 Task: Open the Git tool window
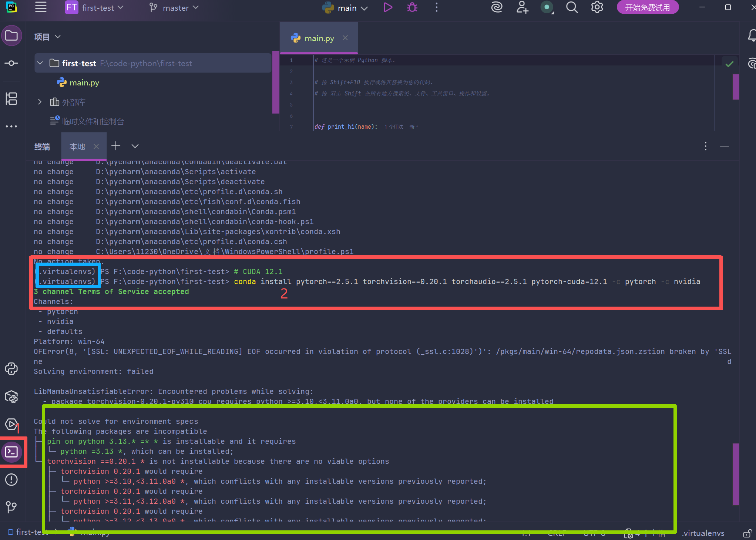11,507
